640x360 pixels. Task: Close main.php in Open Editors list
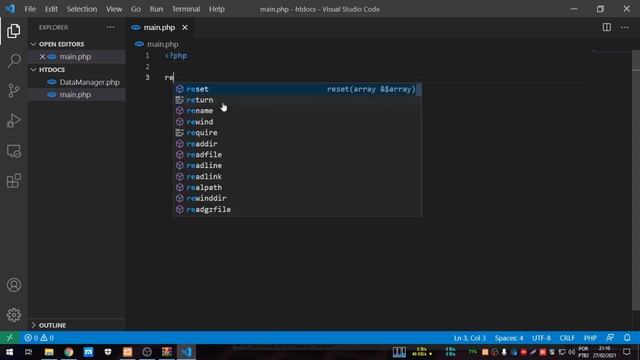(x=42, y=57)
